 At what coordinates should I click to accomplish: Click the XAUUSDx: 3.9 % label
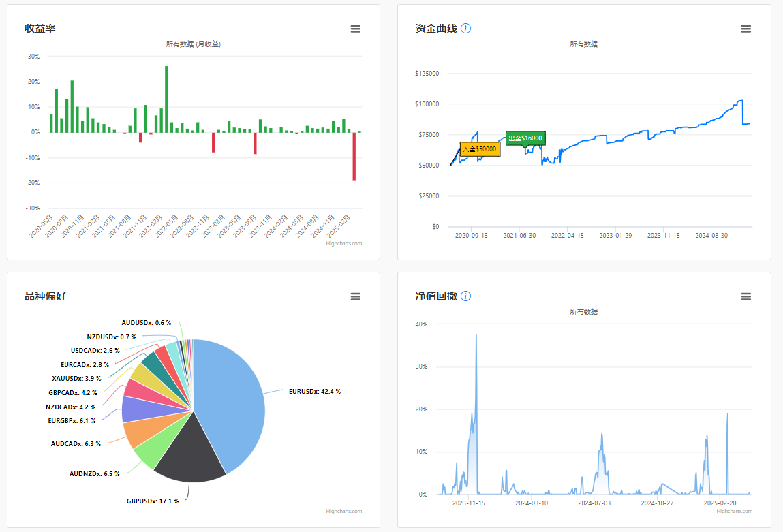(76, 379)
